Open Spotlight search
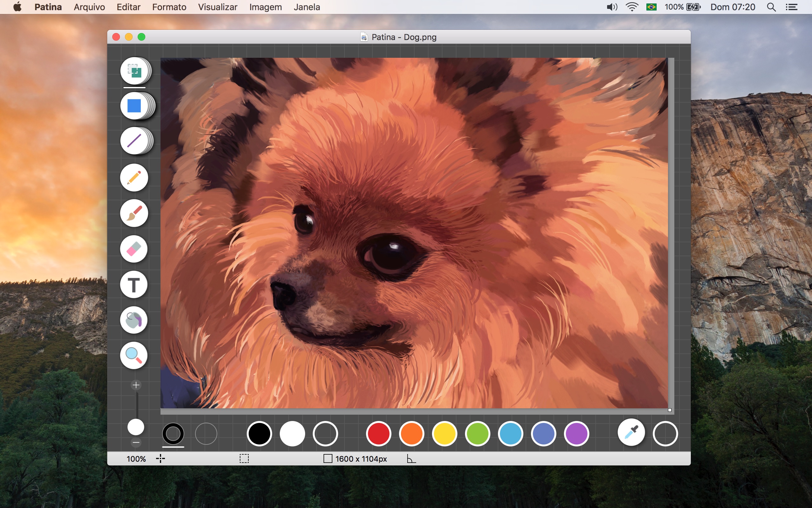The width and height of the screenshot is (812, 508). [771, 7]
